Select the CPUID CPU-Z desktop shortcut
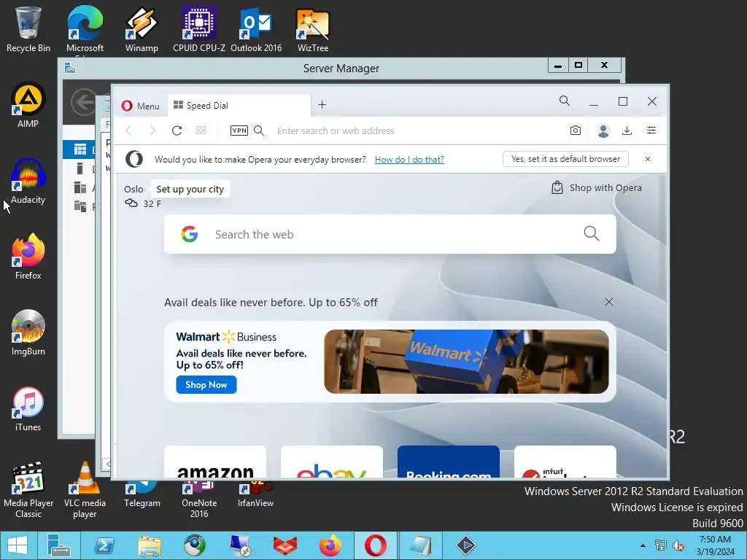This screenshot has height=560, width=747. click(x=199, y=29)
